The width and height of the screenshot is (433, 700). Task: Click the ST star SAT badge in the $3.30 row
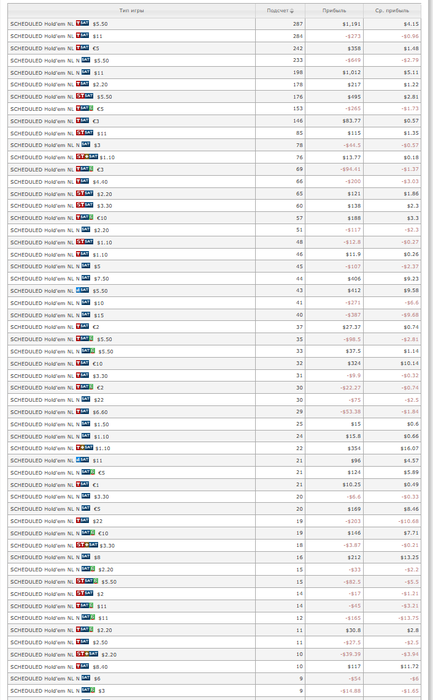point(87,545)
